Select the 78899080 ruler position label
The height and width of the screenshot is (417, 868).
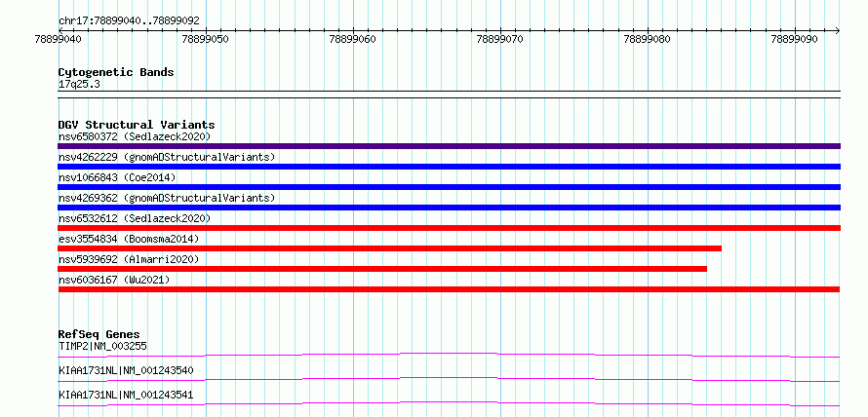648,39
